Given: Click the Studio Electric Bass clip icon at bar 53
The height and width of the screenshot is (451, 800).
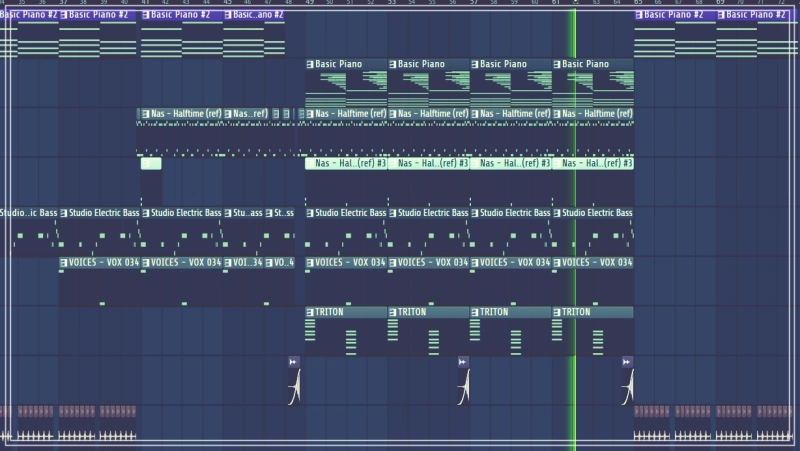Looking at the screenshot, I should (394, 213).
